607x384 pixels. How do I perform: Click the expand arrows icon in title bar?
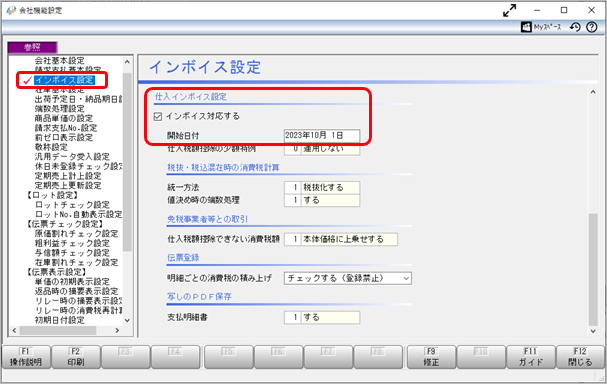[509, 10]
